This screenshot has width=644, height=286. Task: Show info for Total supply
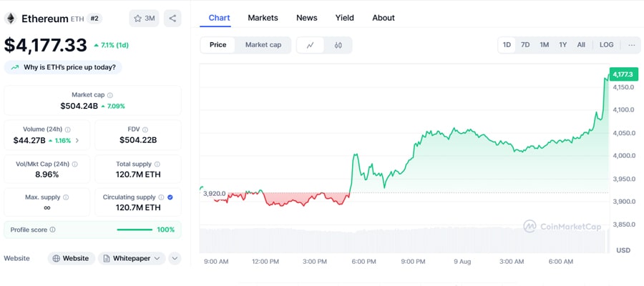tap(157, 164)
